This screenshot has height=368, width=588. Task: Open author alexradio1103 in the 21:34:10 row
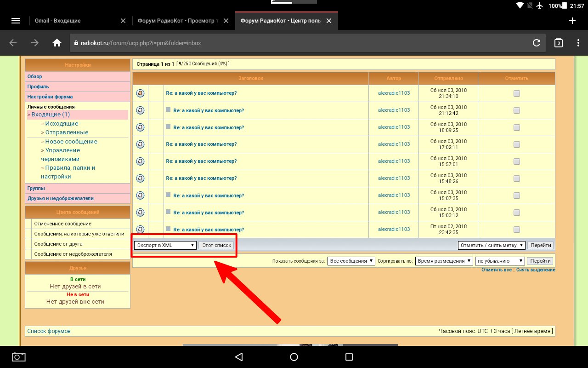(x=394, y=93)
